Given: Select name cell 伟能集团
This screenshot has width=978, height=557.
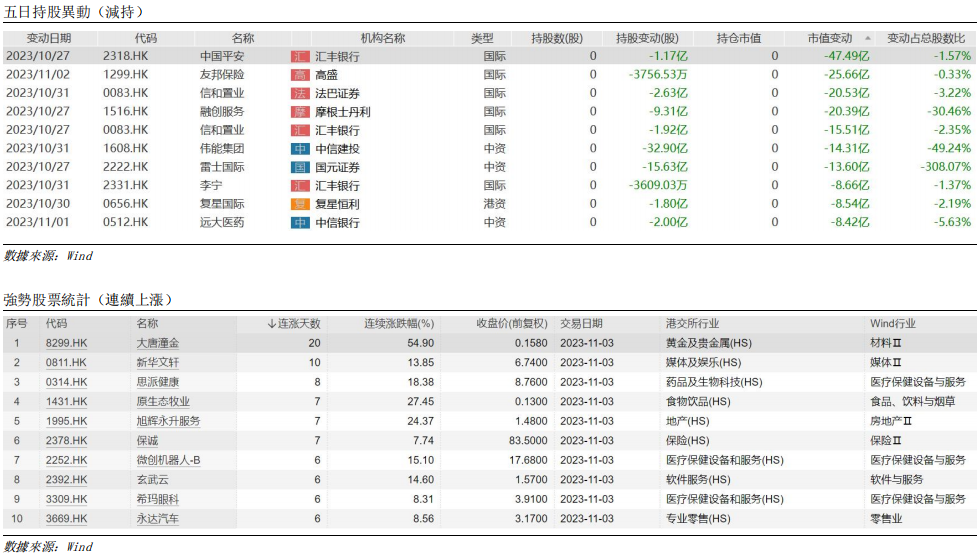Looking at the screenshot, I should pyautogui.click(x=222, y=148).
